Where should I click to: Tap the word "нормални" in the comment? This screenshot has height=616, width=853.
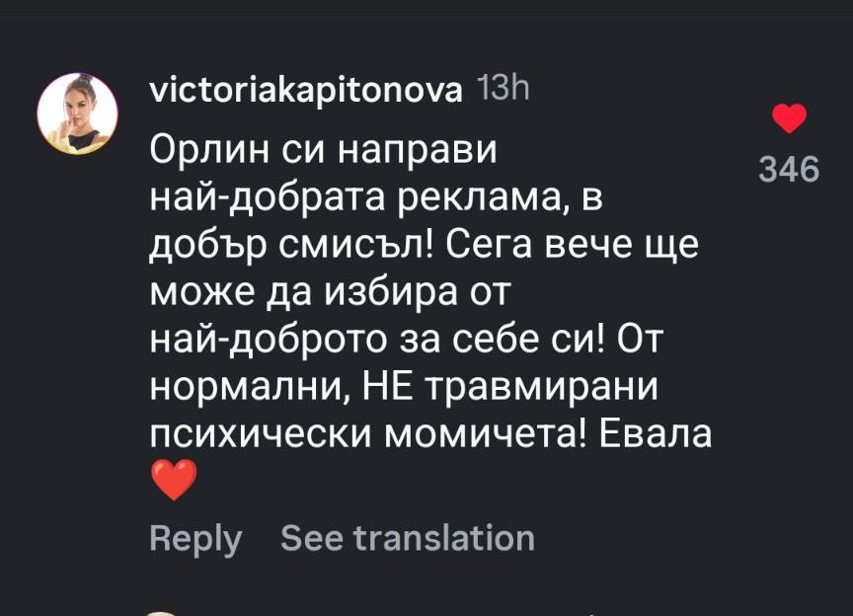click(x=243, y=389)
